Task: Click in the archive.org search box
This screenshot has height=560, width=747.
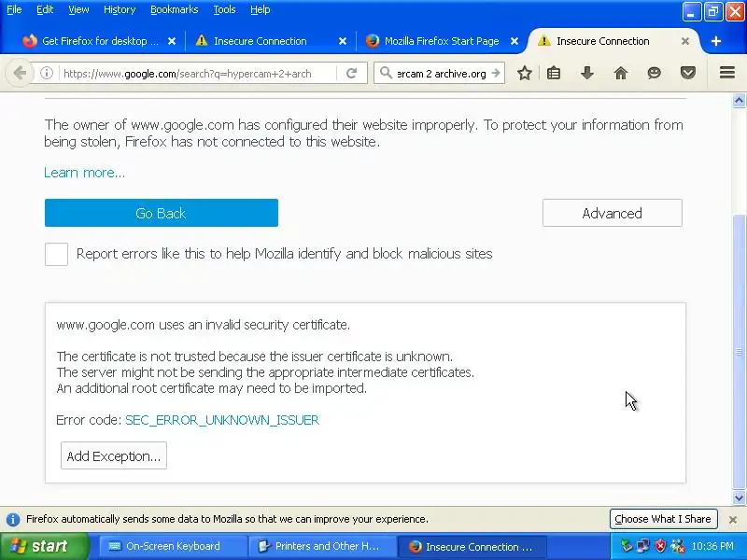Action: coord(441,74)
